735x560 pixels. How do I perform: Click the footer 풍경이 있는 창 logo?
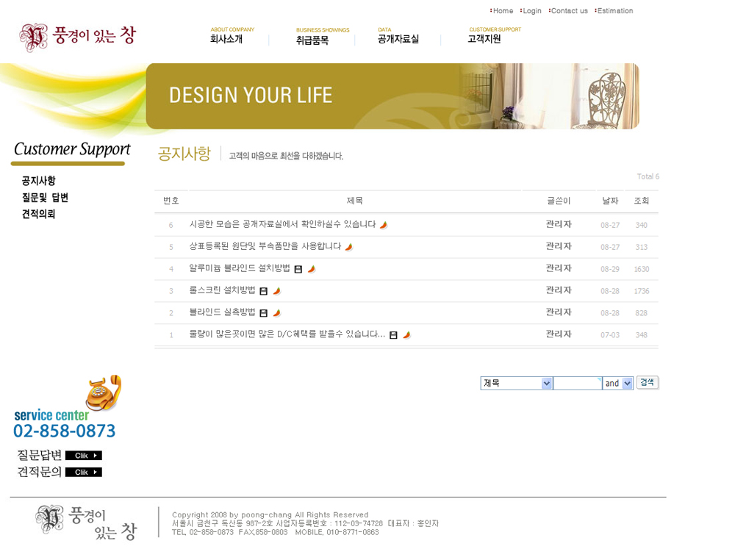click(86, 522)
